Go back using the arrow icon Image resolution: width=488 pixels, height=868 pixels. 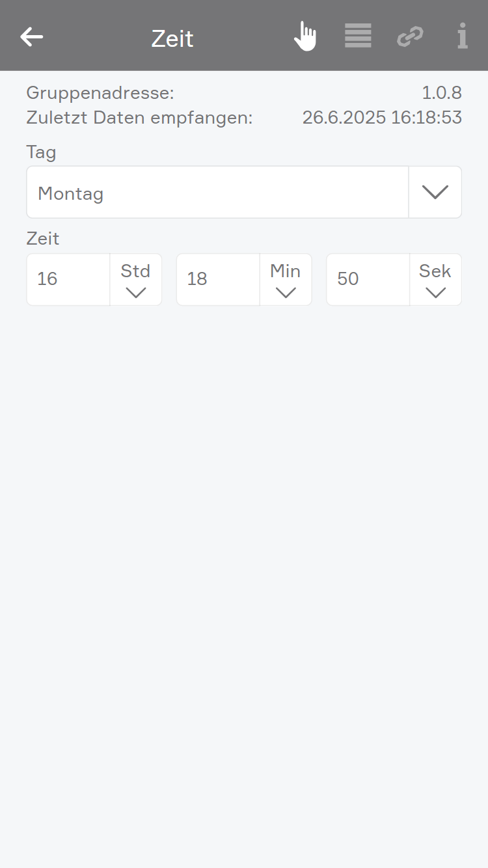(x=31, y=37)
